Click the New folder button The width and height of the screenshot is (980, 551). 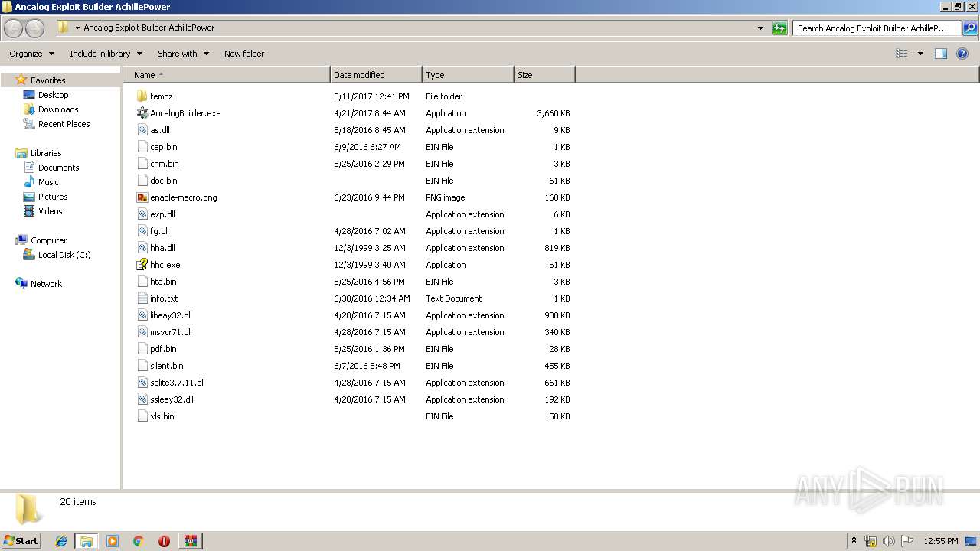click(244, 54)
